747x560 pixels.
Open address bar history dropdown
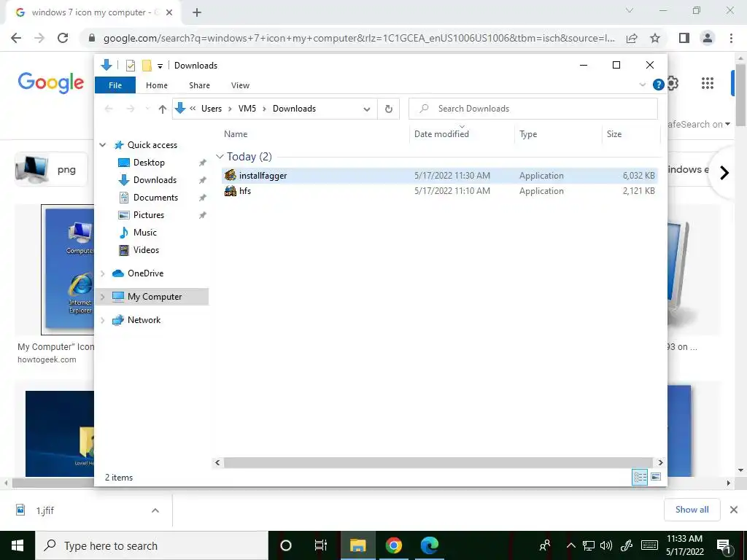(x=367, y=109)
